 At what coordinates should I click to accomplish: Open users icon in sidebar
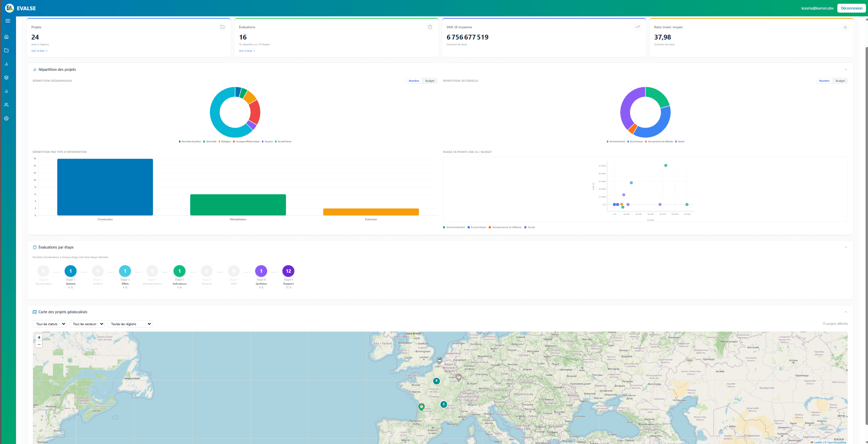pyautogui.click(x=6, y=105)
